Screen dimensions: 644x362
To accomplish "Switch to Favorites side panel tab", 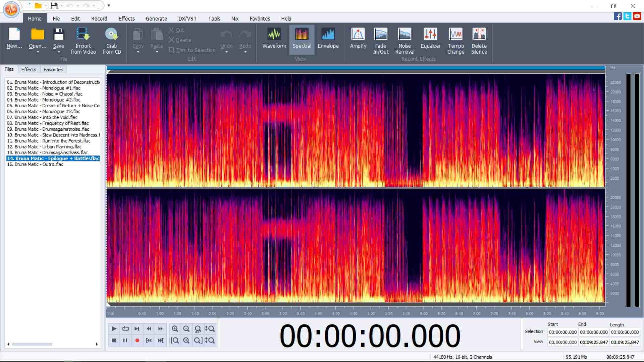I will (53, 69).
